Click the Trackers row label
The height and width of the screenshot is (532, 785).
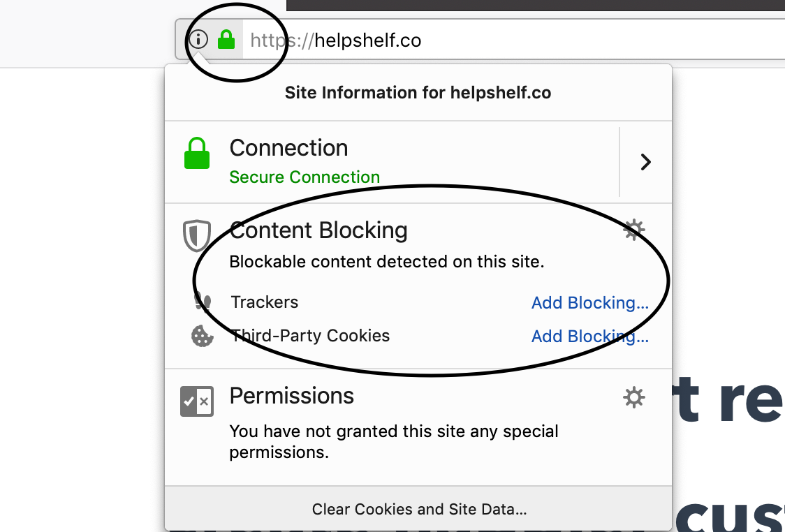264,302
